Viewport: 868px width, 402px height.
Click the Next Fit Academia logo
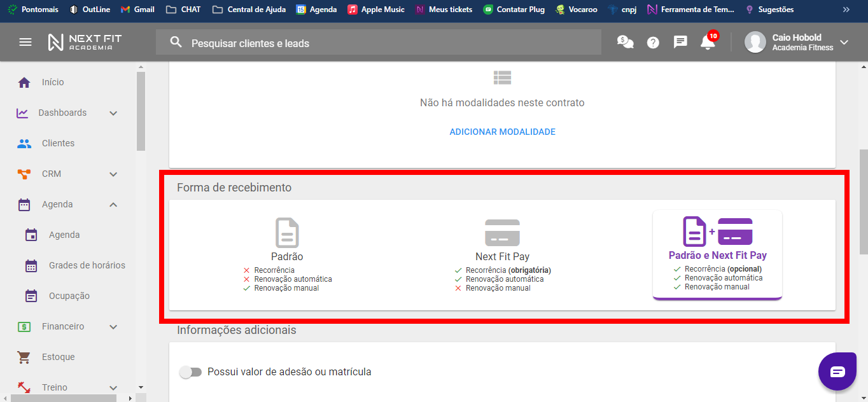pos(85,42)
